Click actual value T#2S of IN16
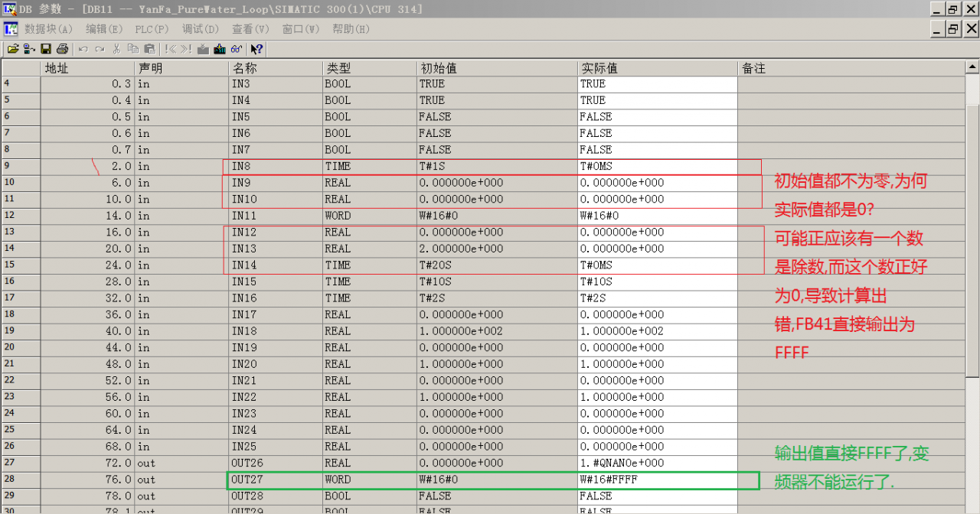The width and height of the screenshot is (980, 514). pos(658,298)
